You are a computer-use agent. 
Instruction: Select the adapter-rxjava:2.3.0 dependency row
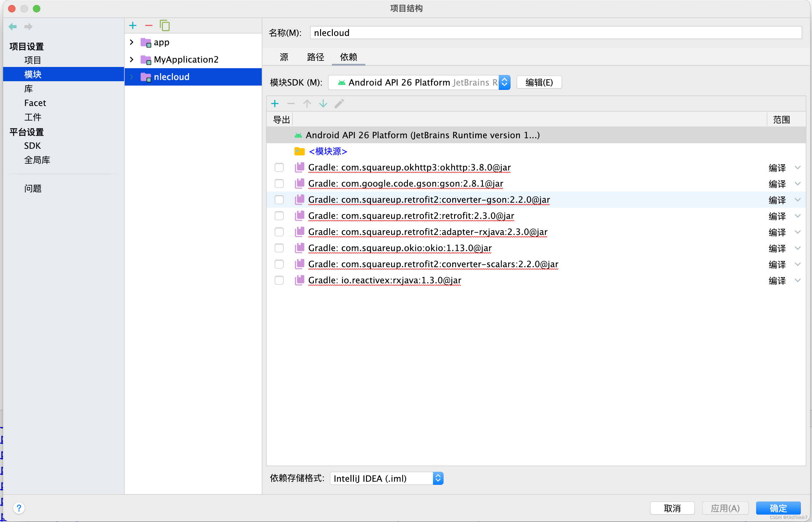point(536,232)
